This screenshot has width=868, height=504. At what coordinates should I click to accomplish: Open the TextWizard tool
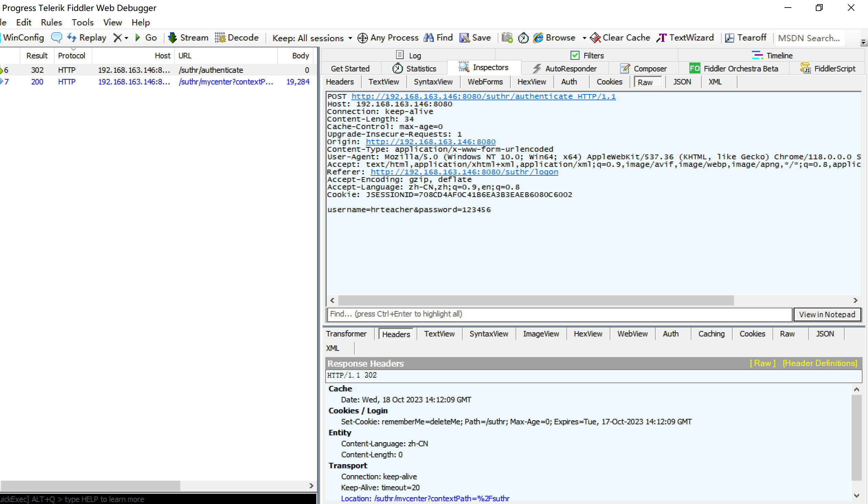pyautogui.click(x=685, y=37)
